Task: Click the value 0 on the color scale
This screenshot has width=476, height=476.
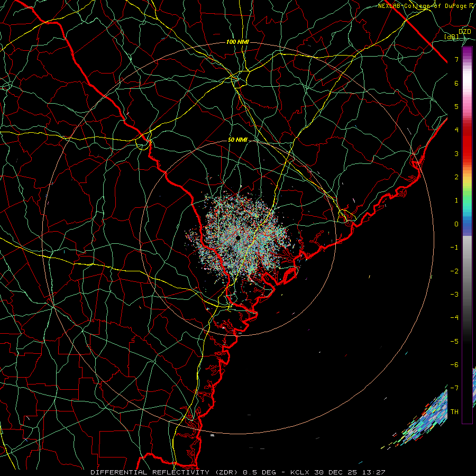Action: click(x=456, y=224)
